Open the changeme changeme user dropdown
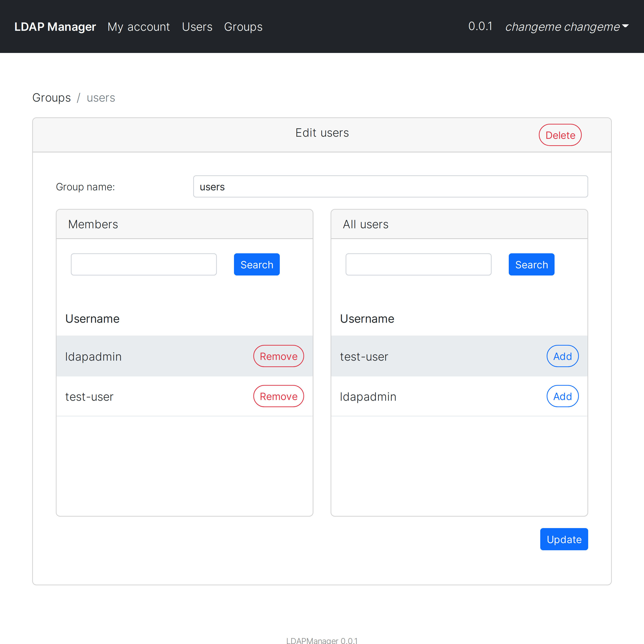644x644 pixels. click(x=566, y=27)
